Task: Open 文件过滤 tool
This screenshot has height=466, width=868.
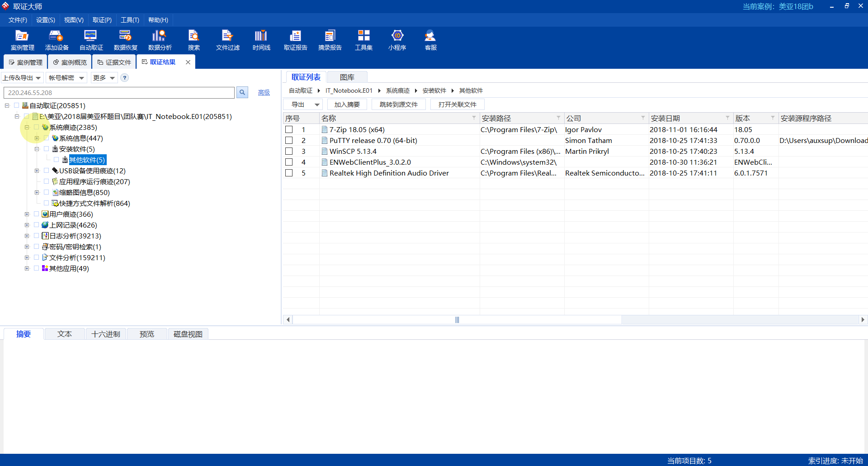Action: 227,40
